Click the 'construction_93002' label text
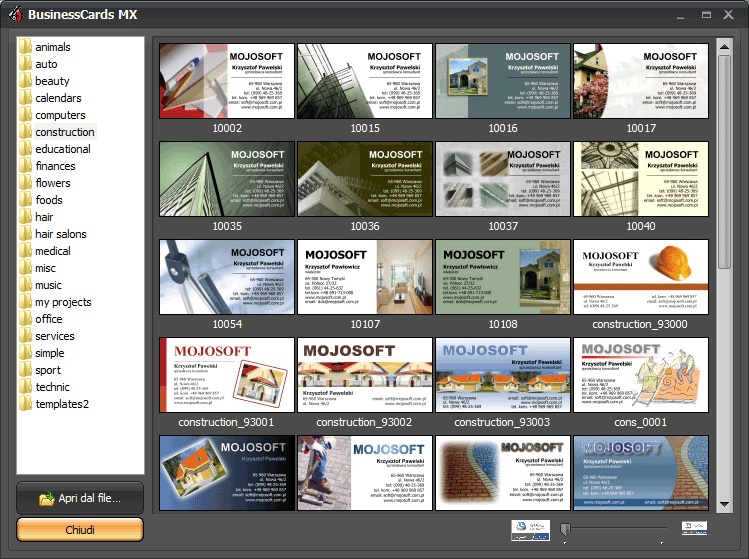This screenshot has width=749, height=559. (x=364, y=422)
